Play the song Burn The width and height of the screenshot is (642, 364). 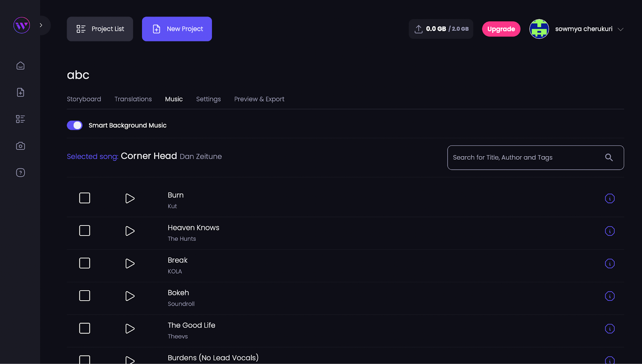coord(130,198)
